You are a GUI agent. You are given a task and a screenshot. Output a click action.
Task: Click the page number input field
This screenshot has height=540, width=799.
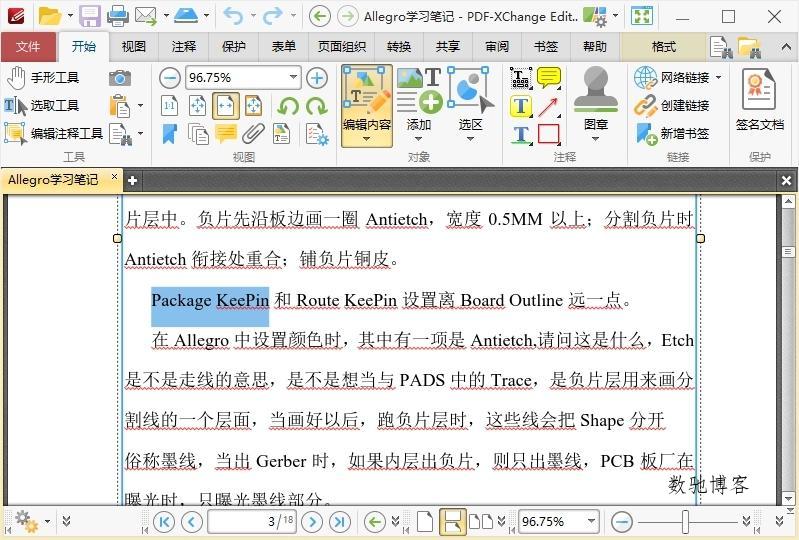[x=253, y=521]
